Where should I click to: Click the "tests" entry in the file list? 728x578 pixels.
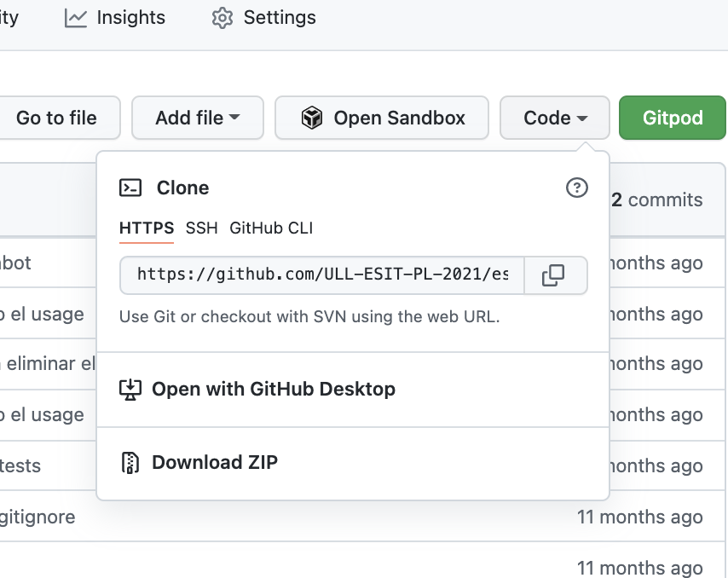point(20,465)
